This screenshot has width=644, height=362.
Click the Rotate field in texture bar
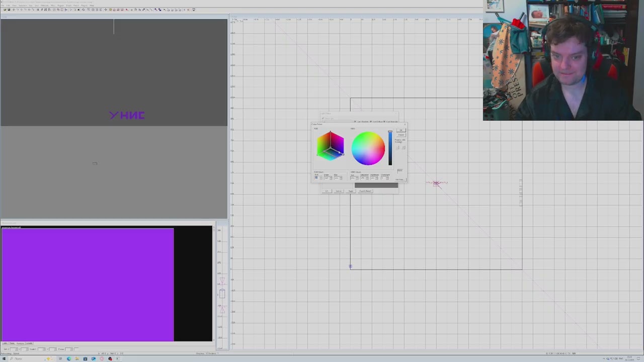[x=68, y=349]
